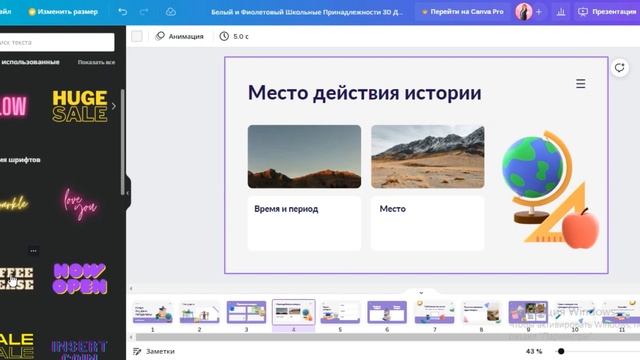Click the three-dot more options on coffee style
Screen dimensions: 640x360
(33, 251)
